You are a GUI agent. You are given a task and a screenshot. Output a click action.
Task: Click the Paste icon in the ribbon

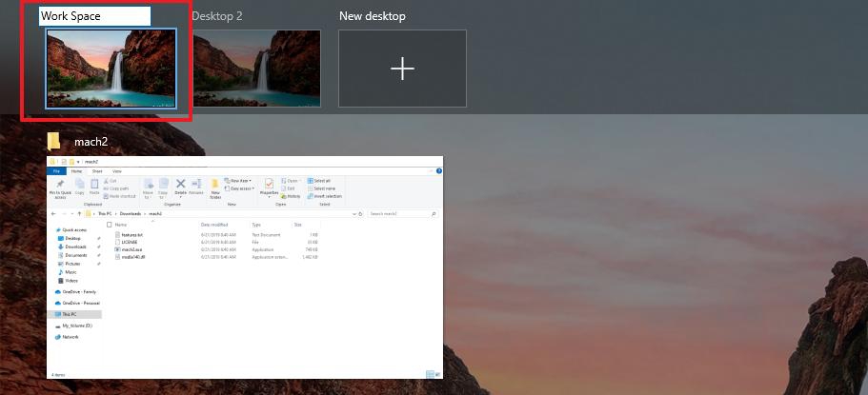(x=96, y=185)
